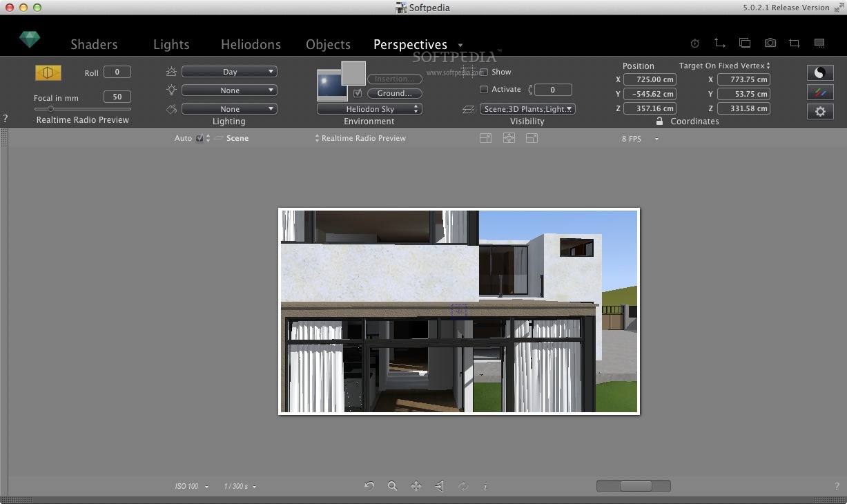Click the Focal in mm slider
This screenshot has height=504, width=847.
click(82, 109)
